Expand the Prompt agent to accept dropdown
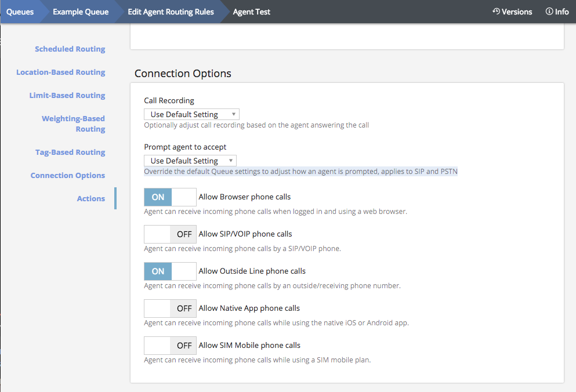This screenshot has height=392, width=576. [x=190, y=161]
